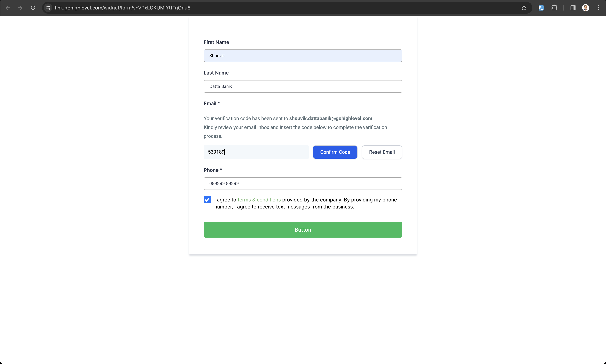Bookmark this page with the star
The image size is (606, 364).
click(524, 8)
